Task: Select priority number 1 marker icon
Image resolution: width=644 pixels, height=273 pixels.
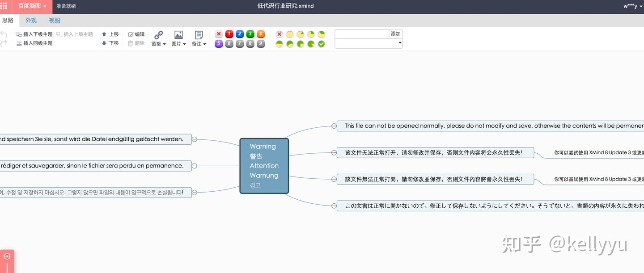Action: 229,34
